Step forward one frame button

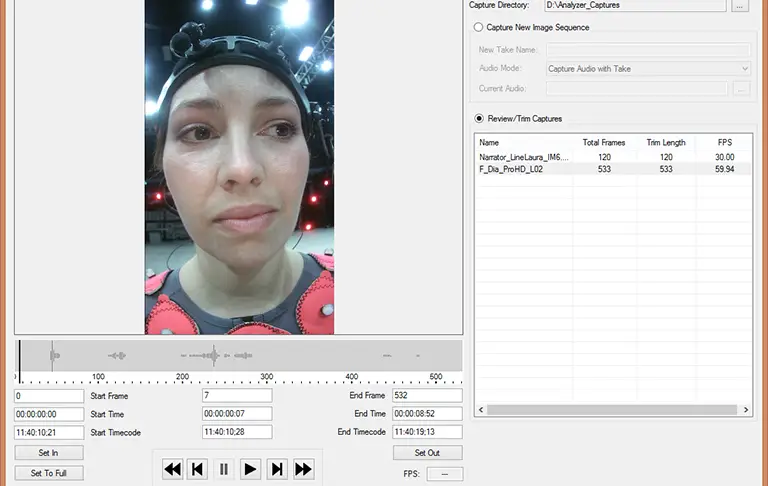[277, 468]
